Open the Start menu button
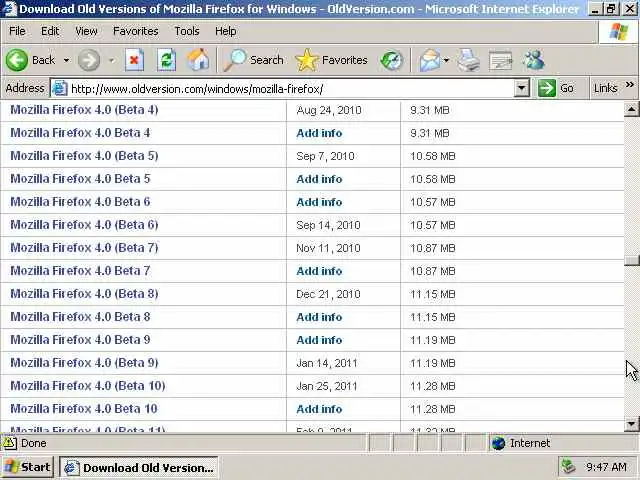Viewport: 640px width, 480px height. coord(28,467)
